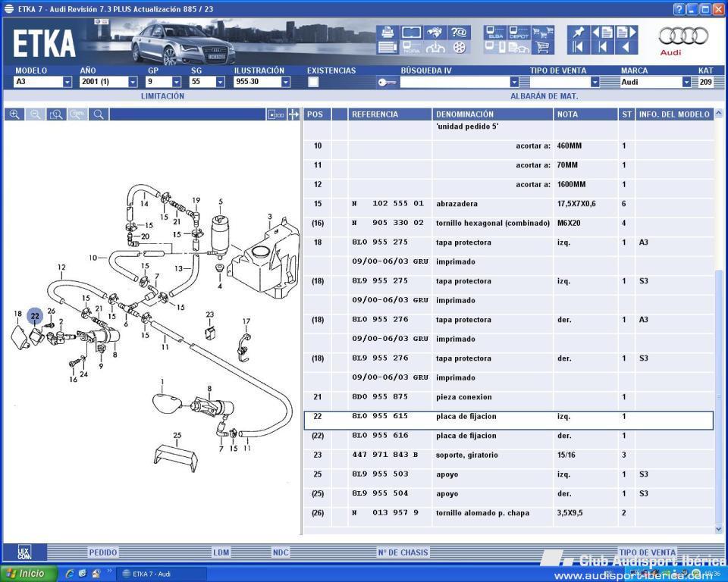Open the Marca dropdown arrow
The width and height of the screenshot is (728, 582).
(x=686, y=82)
